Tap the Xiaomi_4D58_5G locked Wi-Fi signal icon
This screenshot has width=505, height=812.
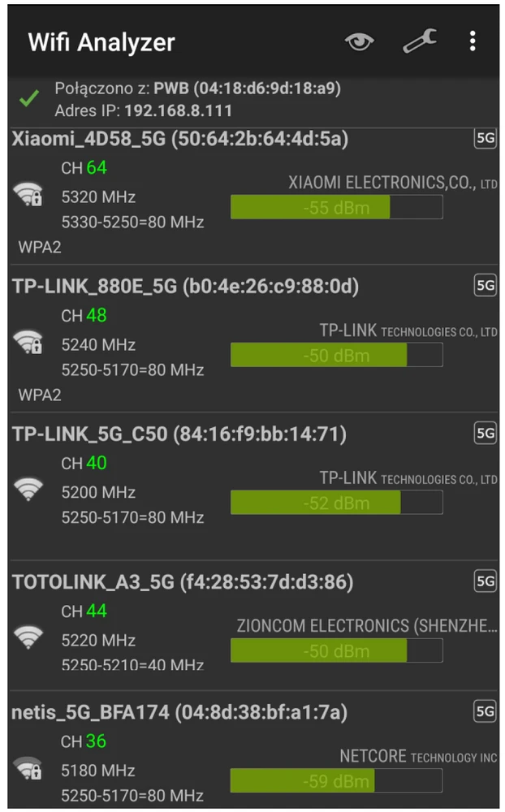28,196
